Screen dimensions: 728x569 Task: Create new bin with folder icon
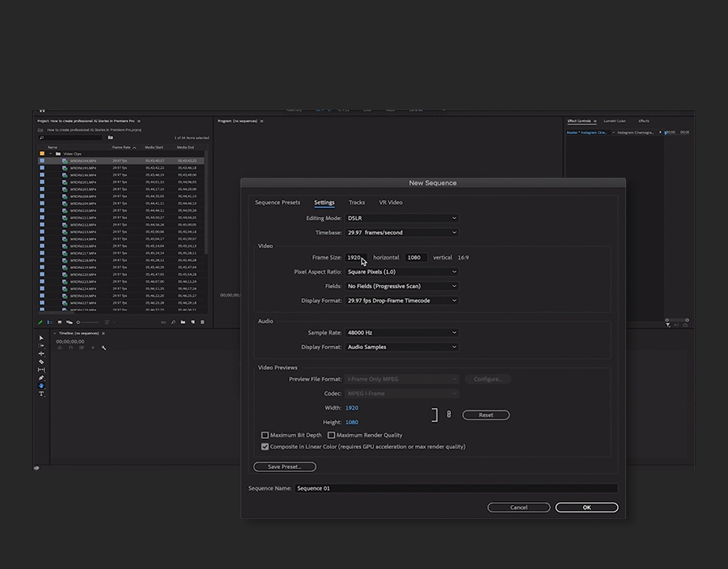click(183, 322)
